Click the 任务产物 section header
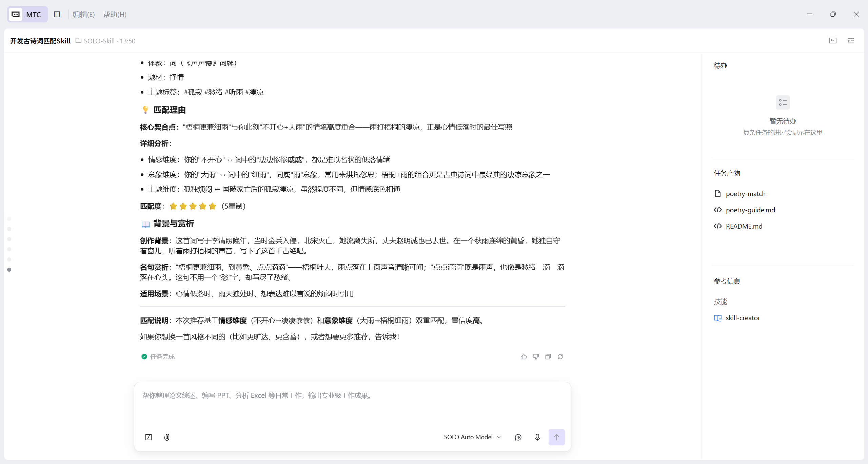Image resolution: width=868 pixels, height=464 pixels. tap(727, 173)
